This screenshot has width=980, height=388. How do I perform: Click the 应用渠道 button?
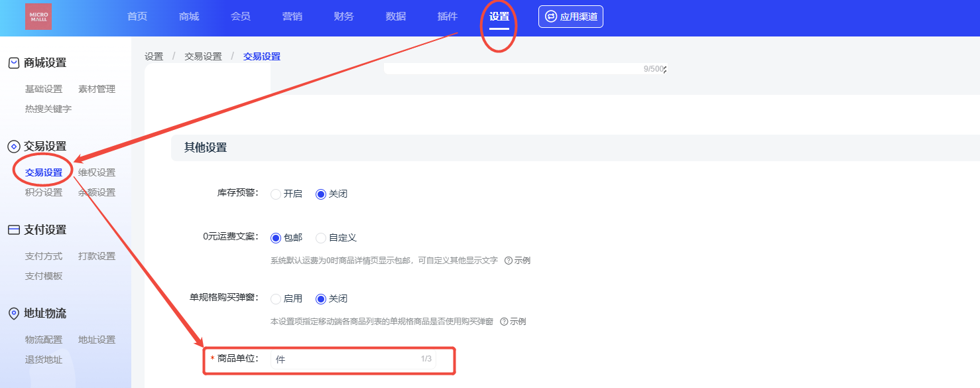(571, 17)
